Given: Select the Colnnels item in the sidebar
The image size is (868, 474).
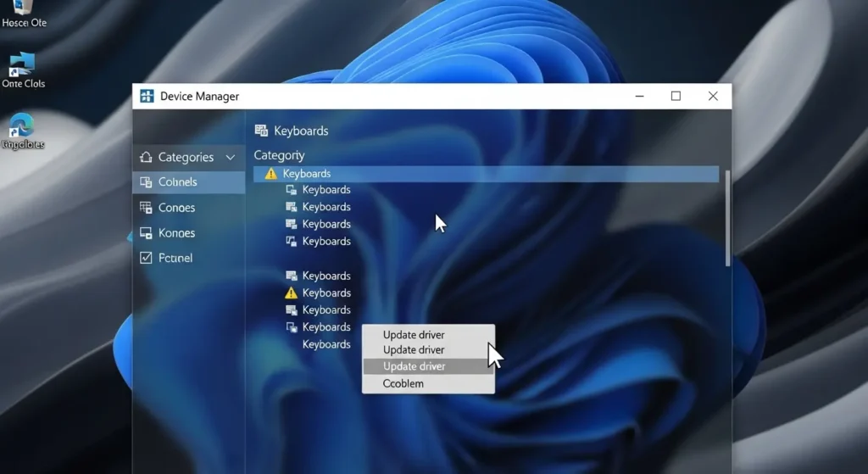Looking at the screenshot, I should click(178, 182).
